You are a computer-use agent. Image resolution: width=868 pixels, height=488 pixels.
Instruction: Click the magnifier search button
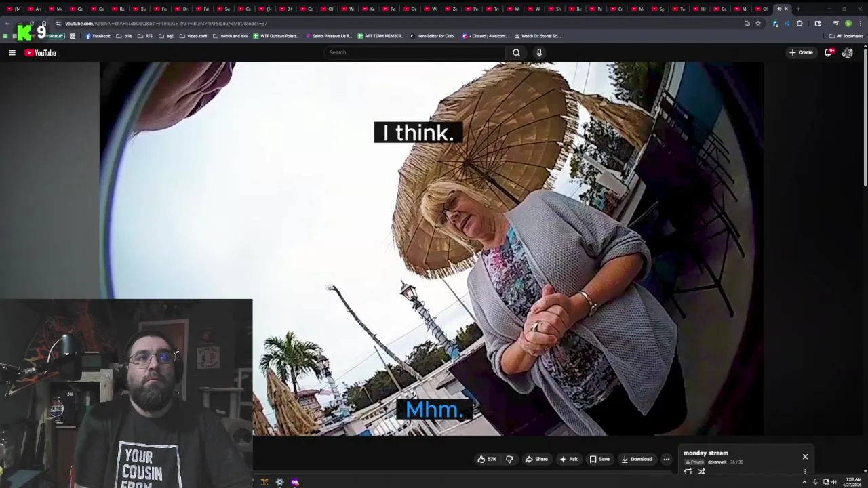pyautogui.click(x=516, y=52)
